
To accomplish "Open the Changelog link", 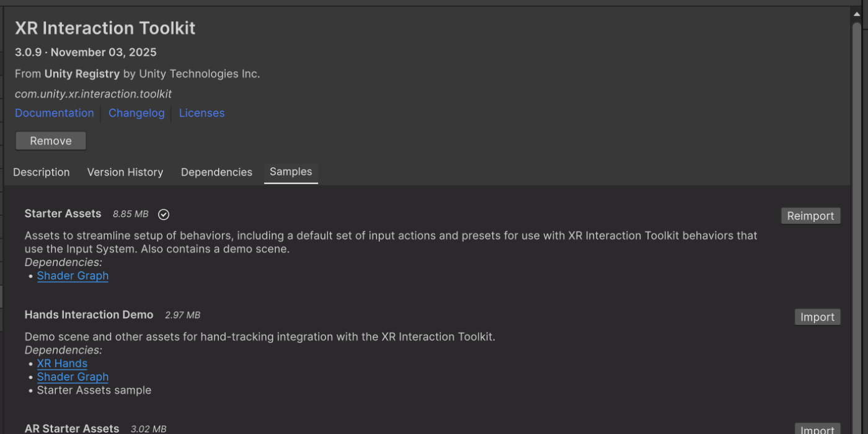I will (136, 113).
